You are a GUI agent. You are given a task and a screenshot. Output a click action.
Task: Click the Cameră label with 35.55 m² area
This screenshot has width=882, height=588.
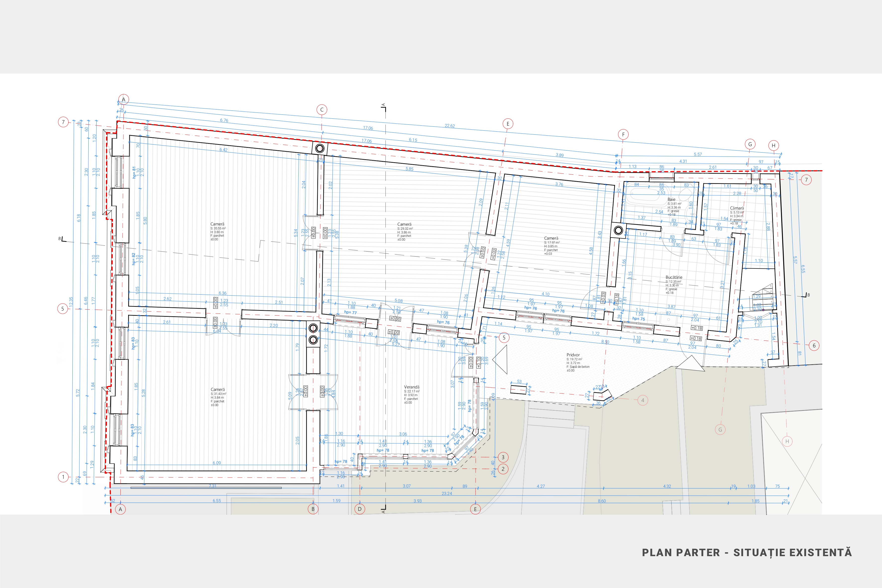coord(218,224)
